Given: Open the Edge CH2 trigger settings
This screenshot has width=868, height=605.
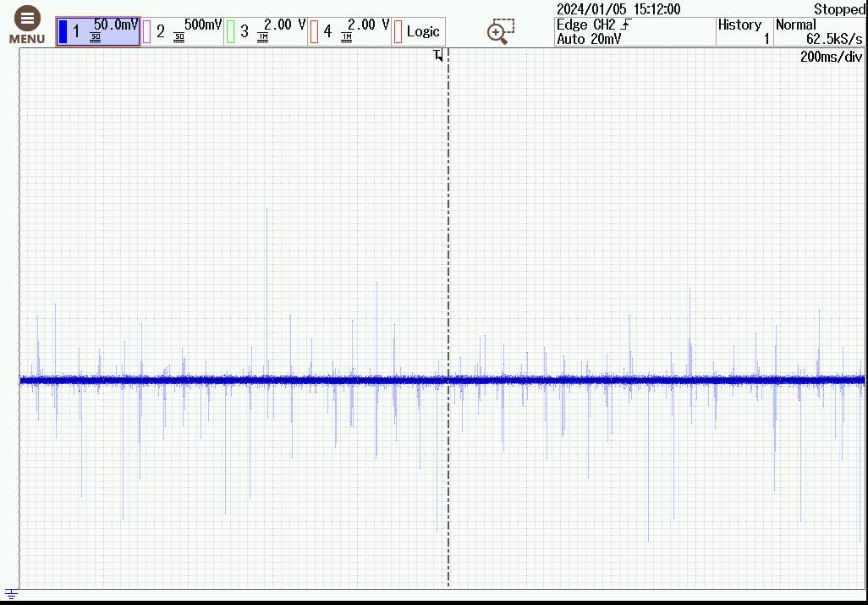Looking at the screenshot, I should [593, 25].
